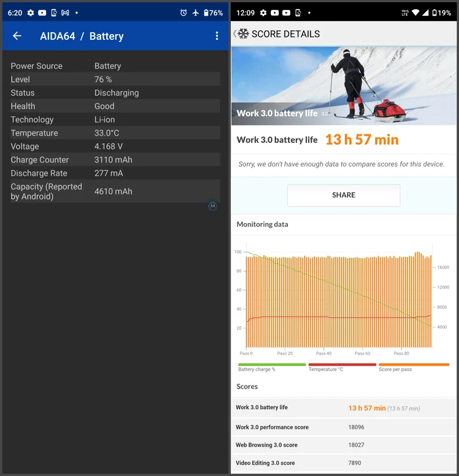This screenshot has width=459, height=476.
Task: Tap the settings gear in PCMark status bar
Action: click(263, 12)
